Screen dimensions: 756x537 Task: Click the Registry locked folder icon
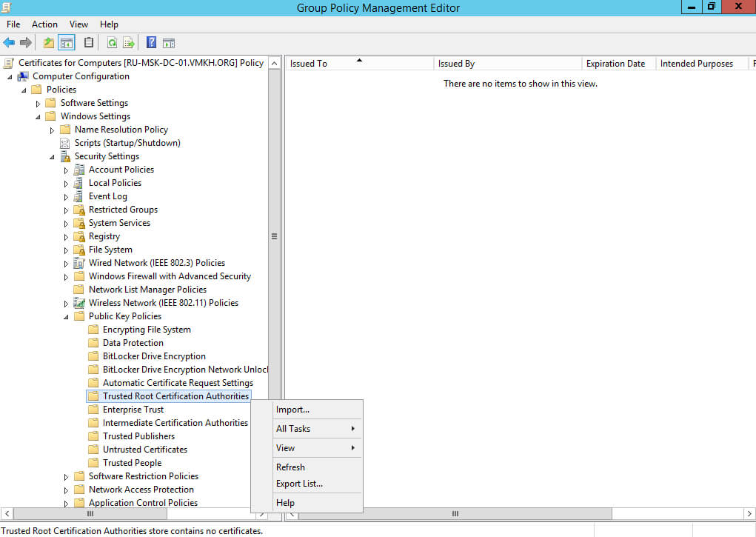click(x=79, y=236)
